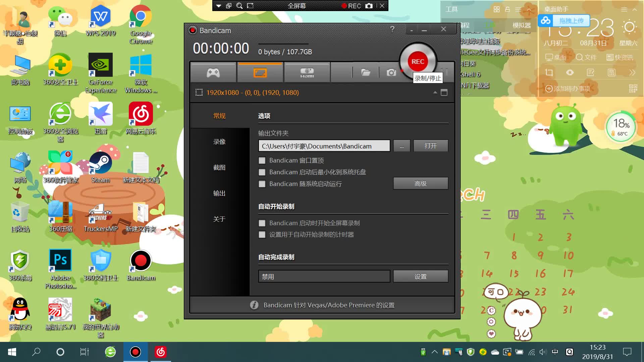Click the camera icon on the fullscreen bar
This screenshot has width=644, height=362.
369,6
